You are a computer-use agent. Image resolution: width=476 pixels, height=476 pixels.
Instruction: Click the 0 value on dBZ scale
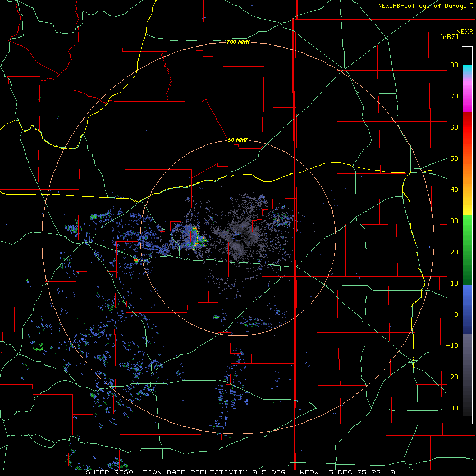click(456, 315)
